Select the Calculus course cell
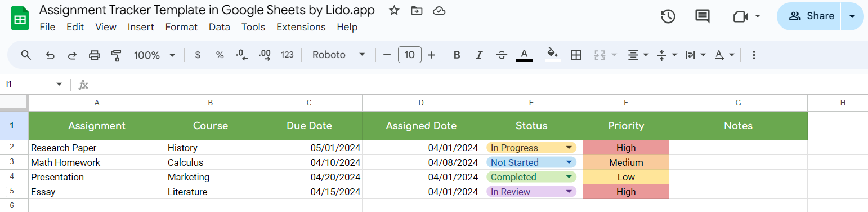This screenshot has width=868, height=212. (x=211, y=162)
